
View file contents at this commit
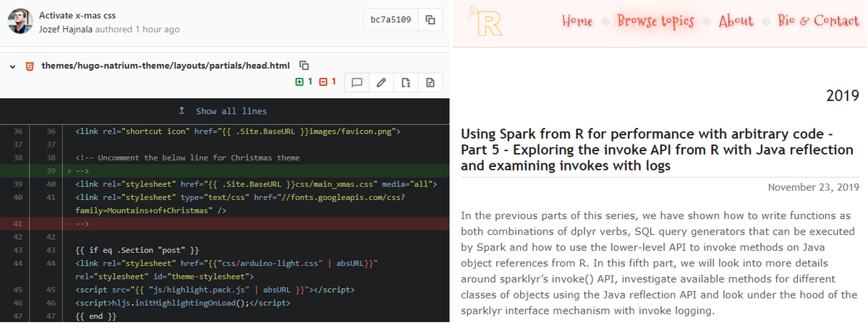pyautogui.click(x=406, y=82)
